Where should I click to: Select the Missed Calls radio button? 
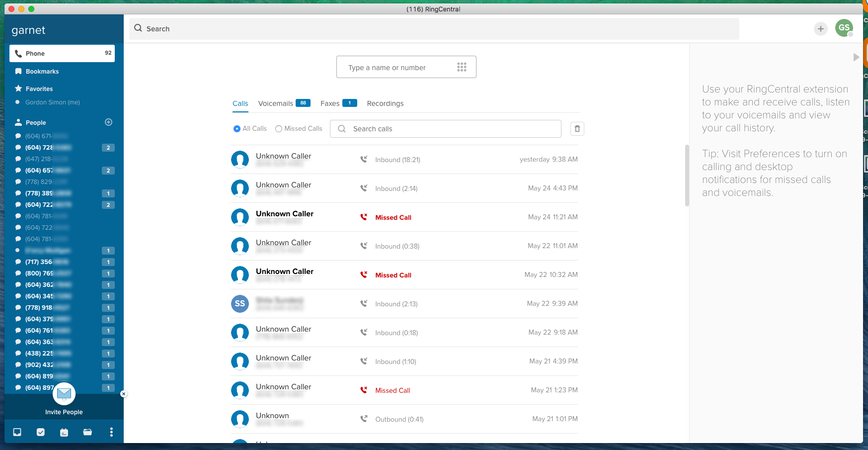279,129
